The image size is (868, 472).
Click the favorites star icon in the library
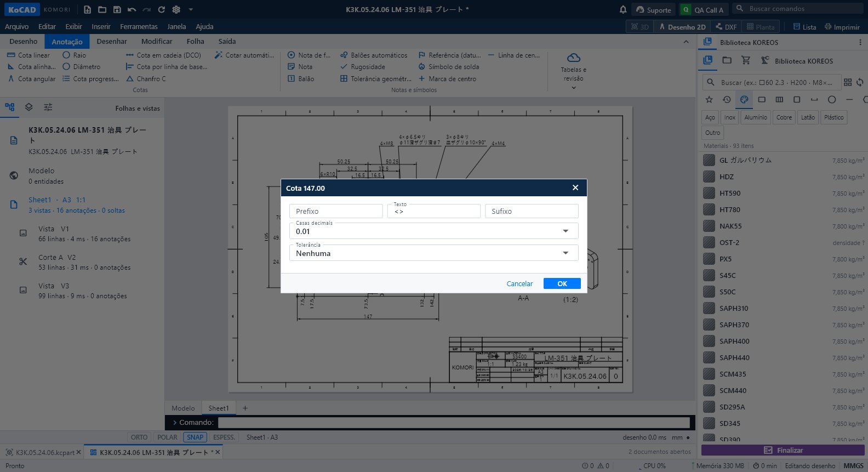click(709, 99)
